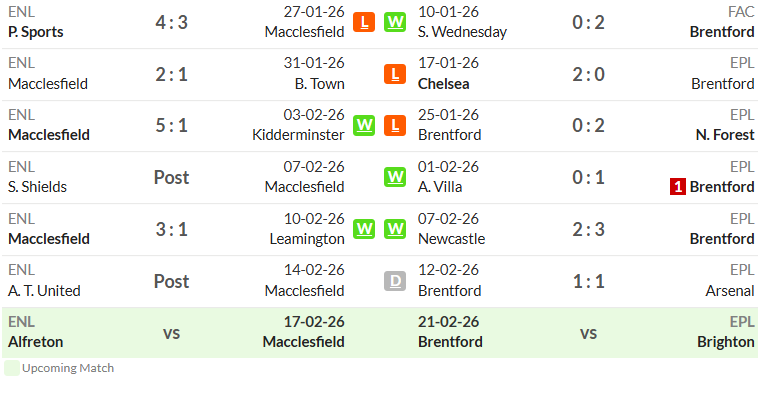Open the 5:1 Macclesfield Kidderminster score

tap(172, 126)
